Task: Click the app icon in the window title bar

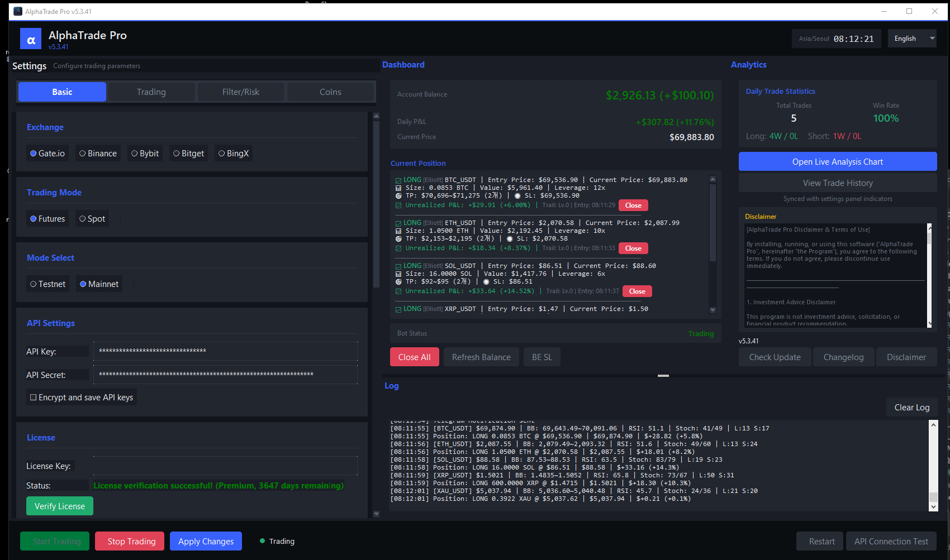Action: point(18,11)
